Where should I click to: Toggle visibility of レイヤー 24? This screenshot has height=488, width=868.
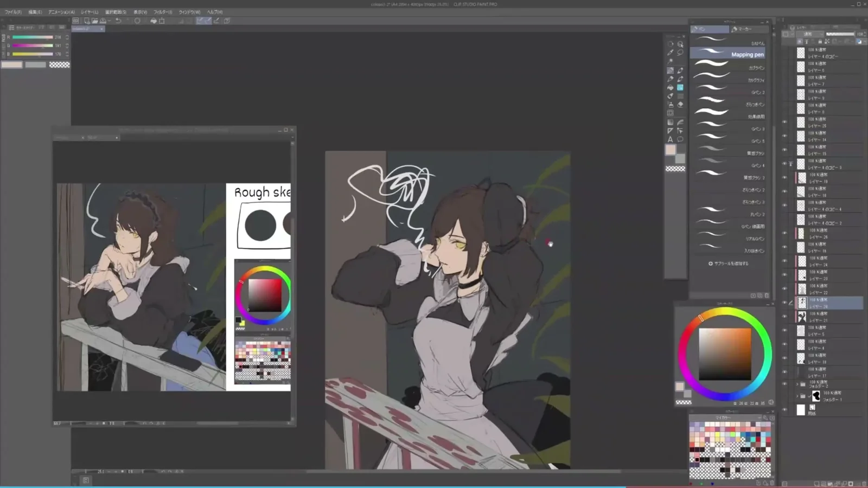tap(784, 261)
